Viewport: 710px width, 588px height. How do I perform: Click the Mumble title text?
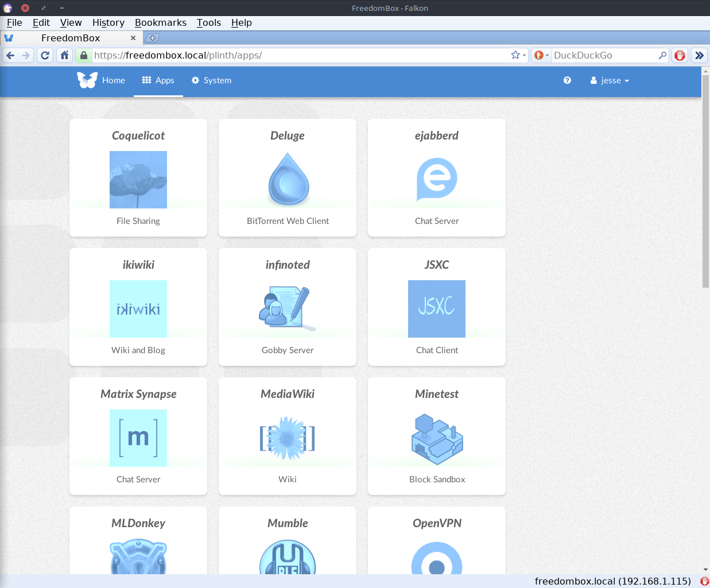click(x=288, y=523)
